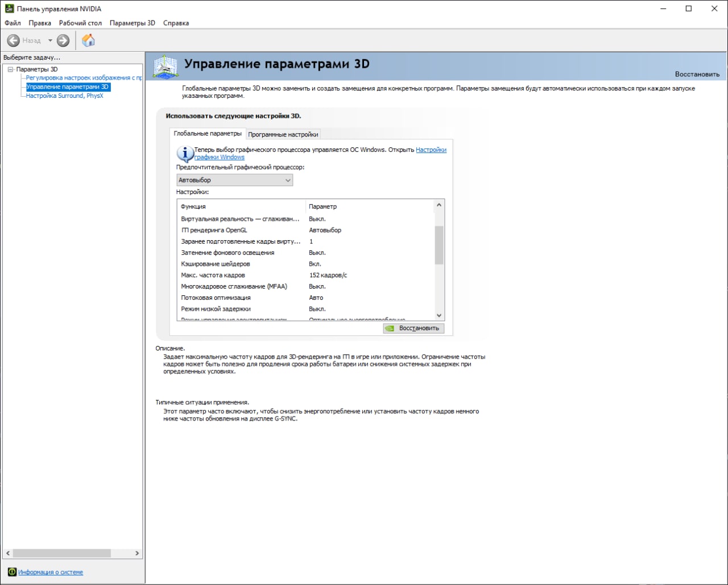Select the Потоковая оптимизация row
Viewport: 728px width, 585px height.
click(x=306, y=298)
